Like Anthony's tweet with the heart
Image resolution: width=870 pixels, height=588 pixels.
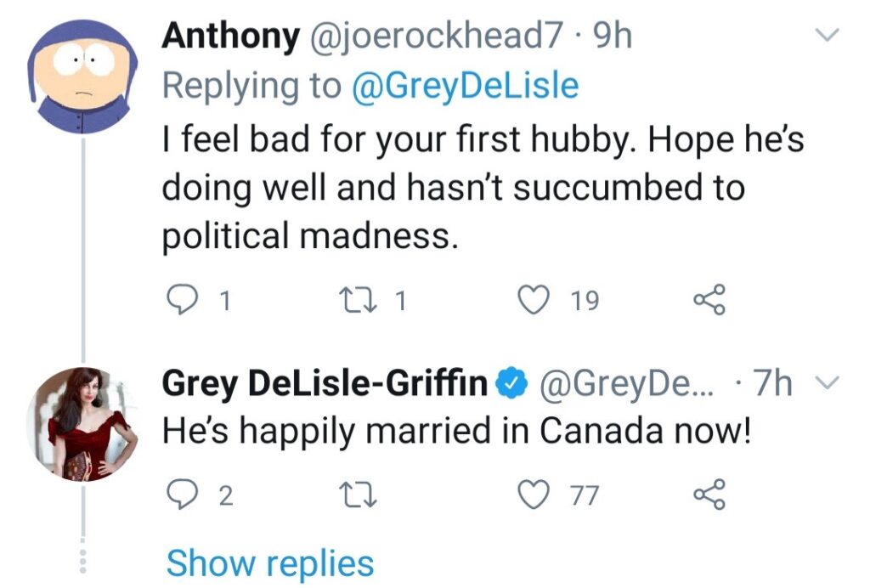click(534, 300)
